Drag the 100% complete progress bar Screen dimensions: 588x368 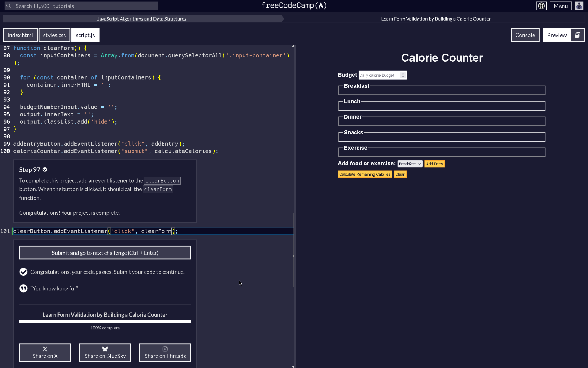(x=105, y=321)
